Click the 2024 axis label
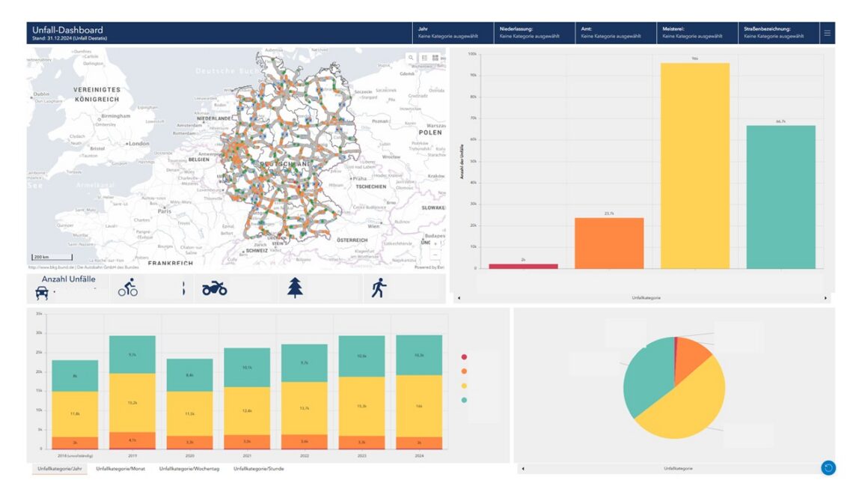The width and height of the screenshot is (868, 489). tap(419, 456)
